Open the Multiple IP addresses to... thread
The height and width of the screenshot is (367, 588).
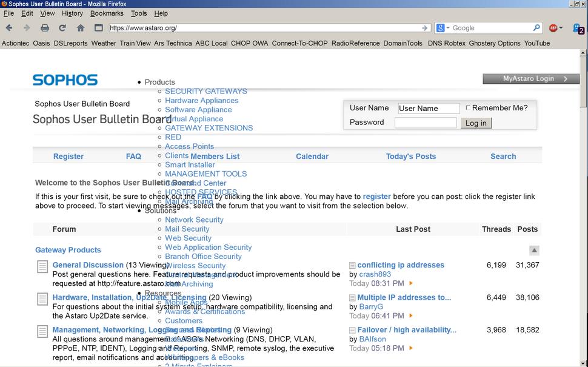(404, 298)
